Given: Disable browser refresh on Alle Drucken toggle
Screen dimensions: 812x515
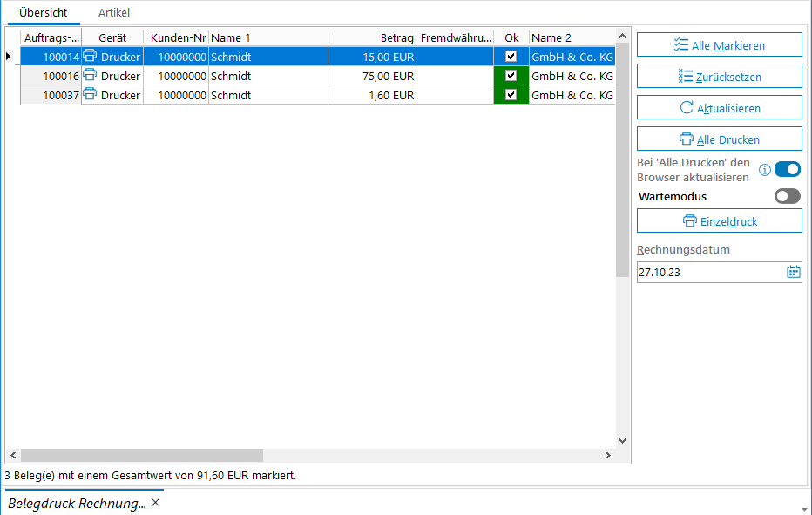Looking at the screenshot, I should tap(787, 169).
